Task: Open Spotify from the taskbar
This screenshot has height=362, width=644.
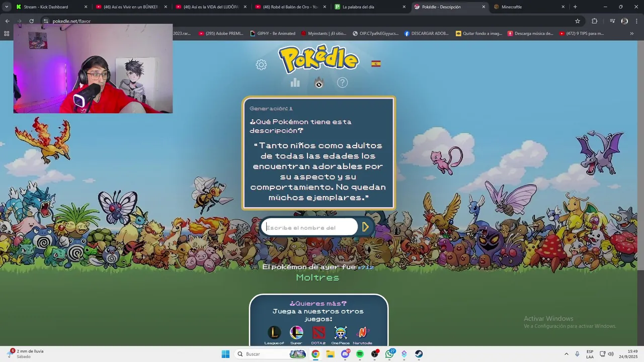Action: click(360, 354)
